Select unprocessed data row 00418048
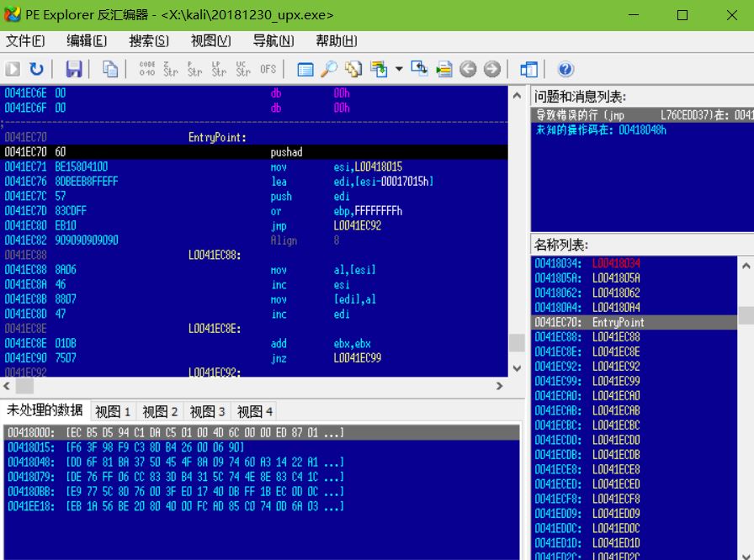 [x=262, y=462]
